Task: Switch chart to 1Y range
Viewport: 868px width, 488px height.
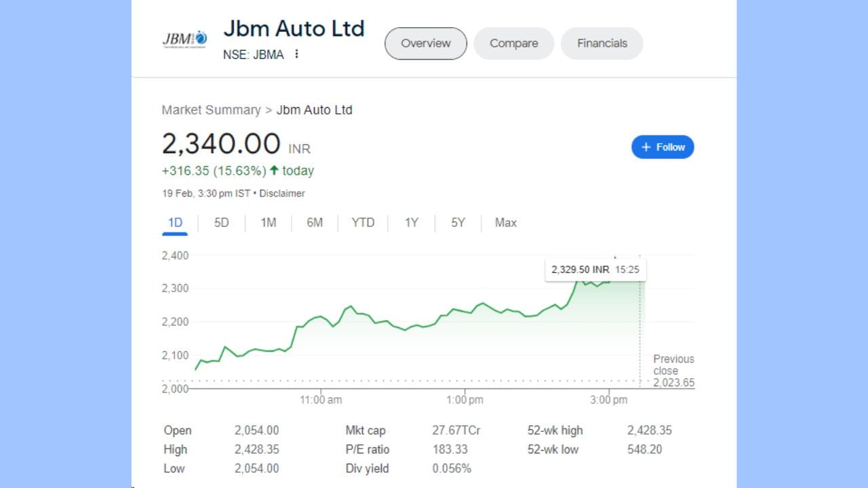Action: click(412, 223)
